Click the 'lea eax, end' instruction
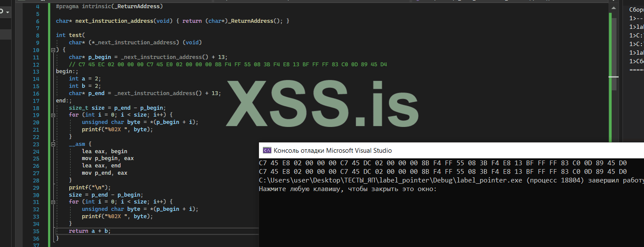 (x=101, y=166)
